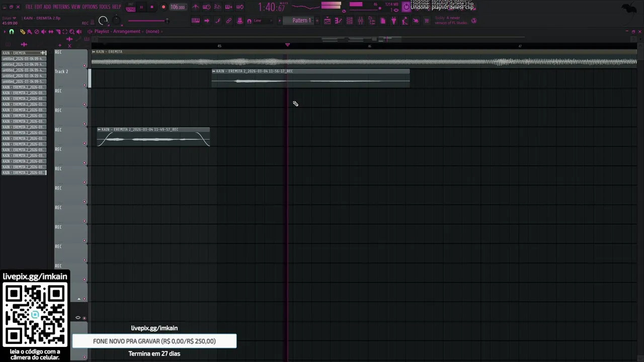The image size is (644, 362).
Task: Select the KAIN - EREMITA item in picker
Action: [24, 53]
